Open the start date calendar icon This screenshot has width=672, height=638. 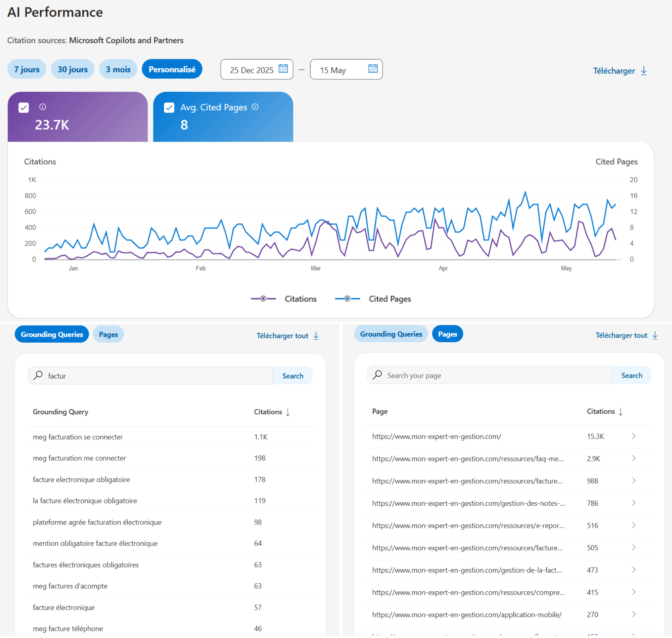(283, 69)
